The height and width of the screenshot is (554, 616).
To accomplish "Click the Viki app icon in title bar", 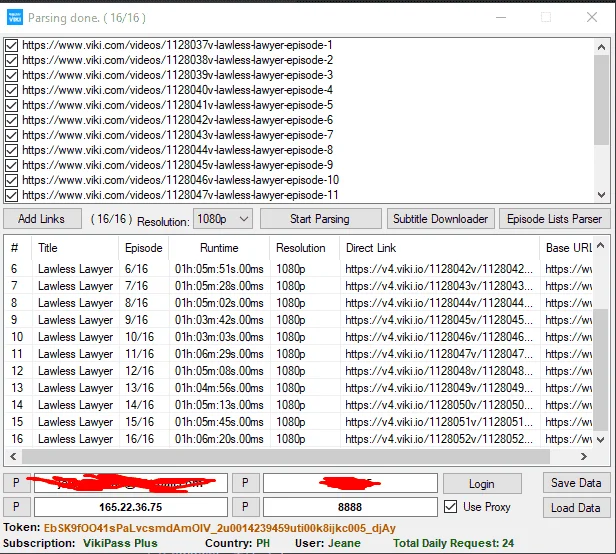I will [15, 18].
